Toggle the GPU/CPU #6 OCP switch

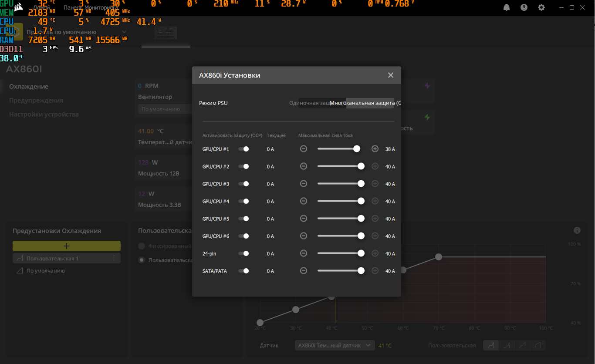[x=243, y=236]
